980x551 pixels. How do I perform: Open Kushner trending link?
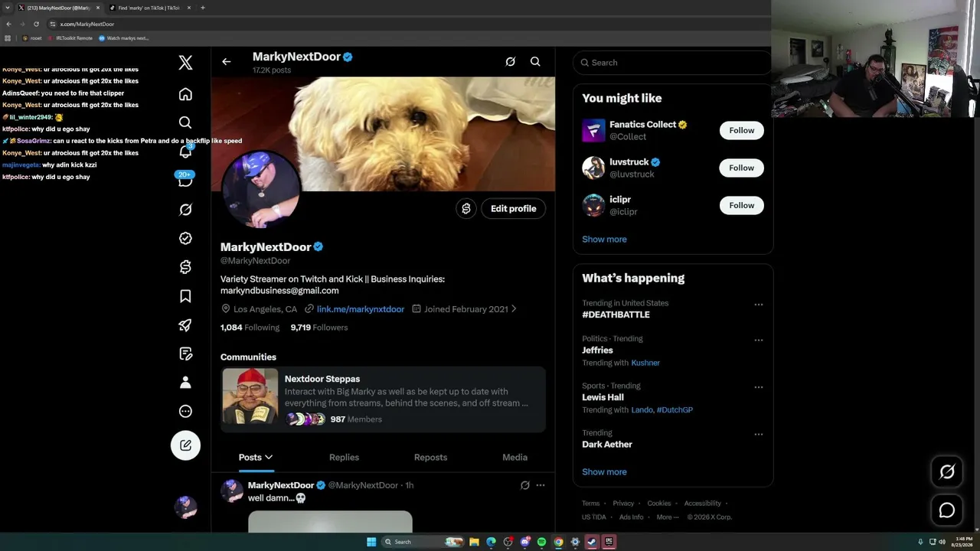coord(645,363)
